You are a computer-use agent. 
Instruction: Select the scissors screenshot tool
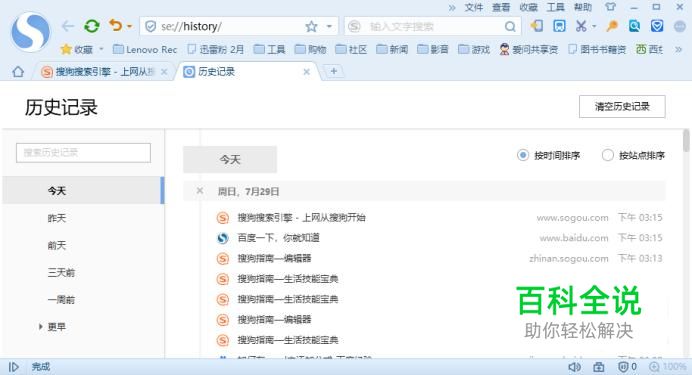[x=581, y=26]
